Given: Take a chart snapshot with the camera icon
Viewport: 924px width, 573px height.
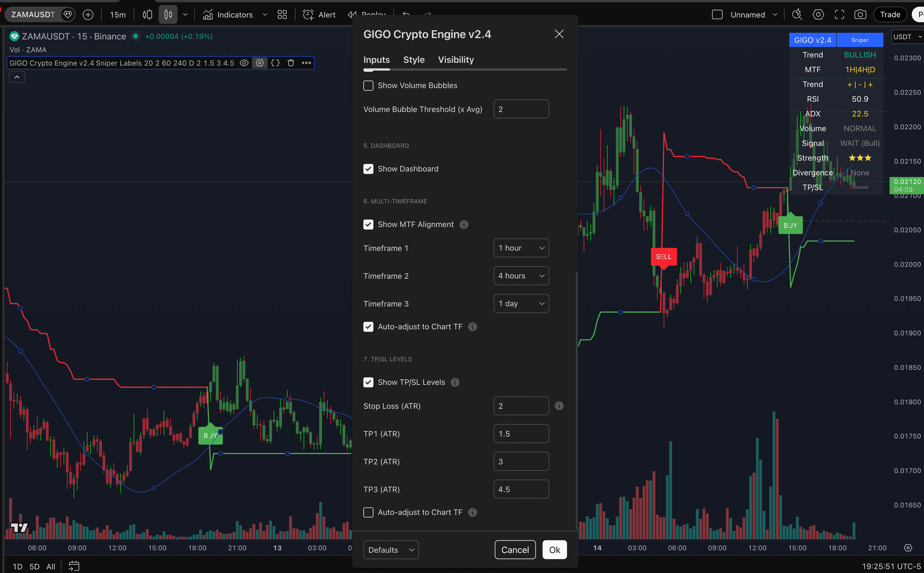Looking at the screenshot, I should [860, 14].
